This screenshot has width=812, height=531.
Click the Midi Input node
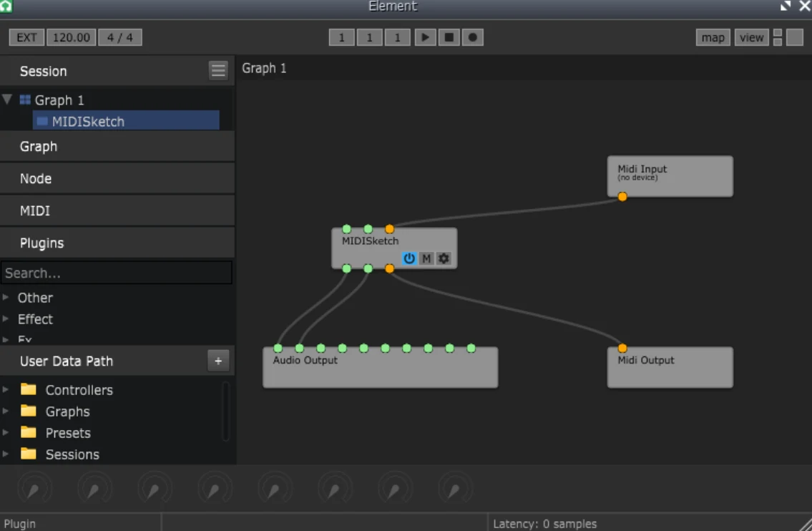pos(670,176)
